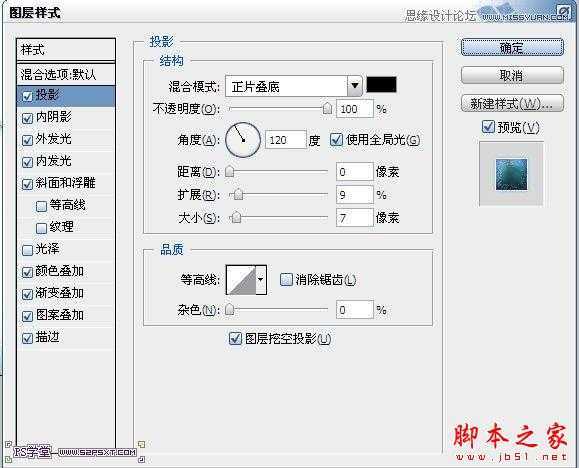Toggle the 斜面和浮雕 checkbox
Viewport: 579px width, 468px height.
click(27, 184)
